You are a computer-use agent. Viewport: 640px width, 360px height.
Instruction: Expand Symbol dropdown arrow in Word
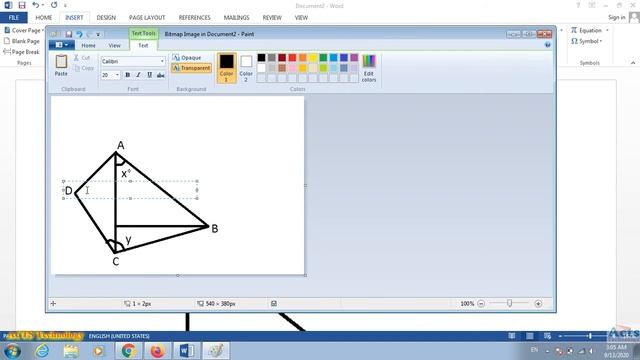[601, 41]
